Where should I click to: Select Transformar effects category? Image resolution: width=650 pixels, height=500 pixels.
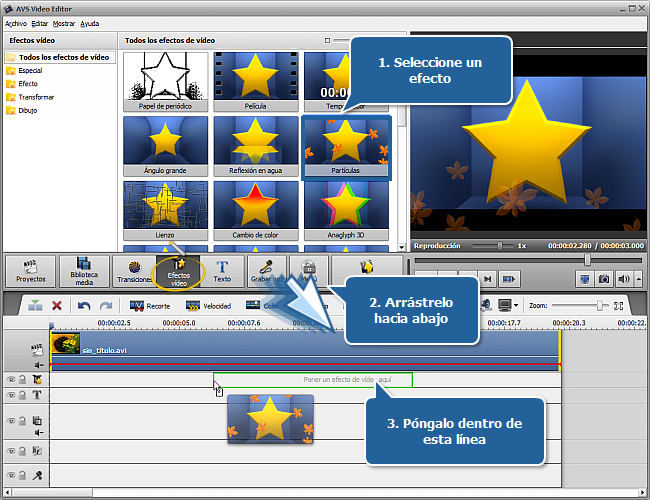pyautogui.click(x=36, y=97)
